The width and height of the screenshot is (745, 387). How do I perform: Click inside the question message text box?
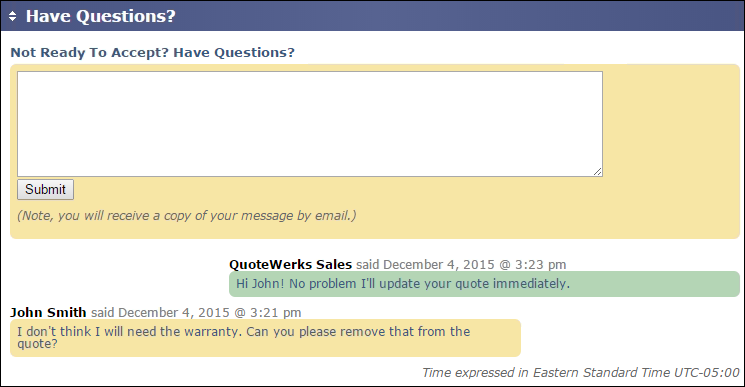(310, 124)
